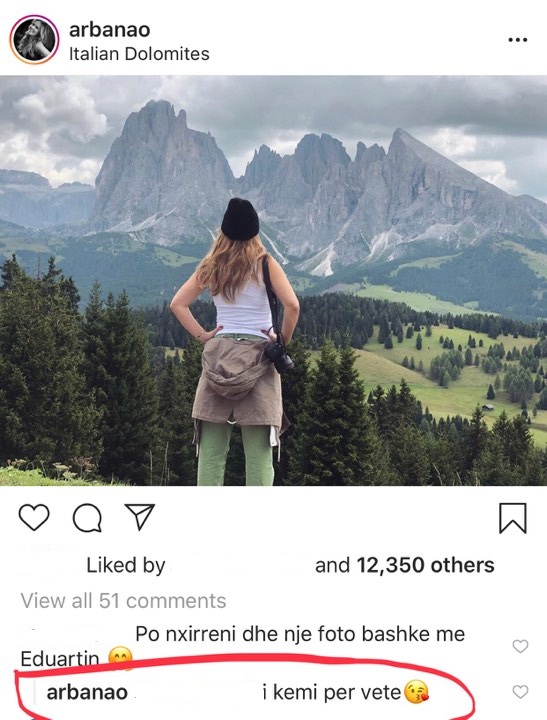Like arbanao's reply "i kemi per vete"

pos(520,692)
